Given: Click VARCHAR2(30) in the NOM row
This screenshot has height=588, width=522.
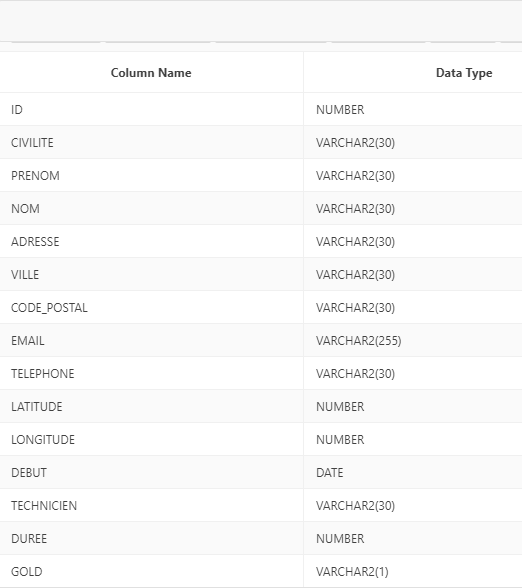Looking at the screenshot, I should pos(356,208).
